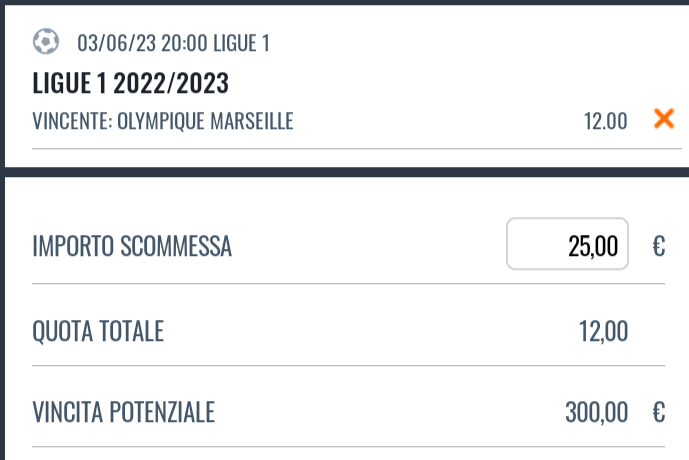The width and height of the screenshot is (689, 460).
Task: Open the LIGUE 1 2022/2023 event title
Action: click(131, 83)
